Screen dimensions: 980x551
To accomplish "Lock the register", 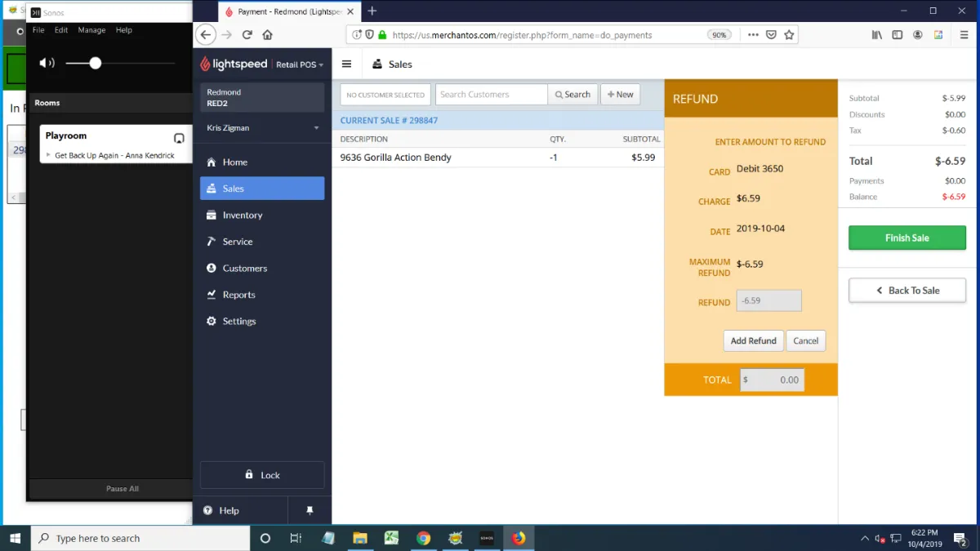I will click(262, 475).
